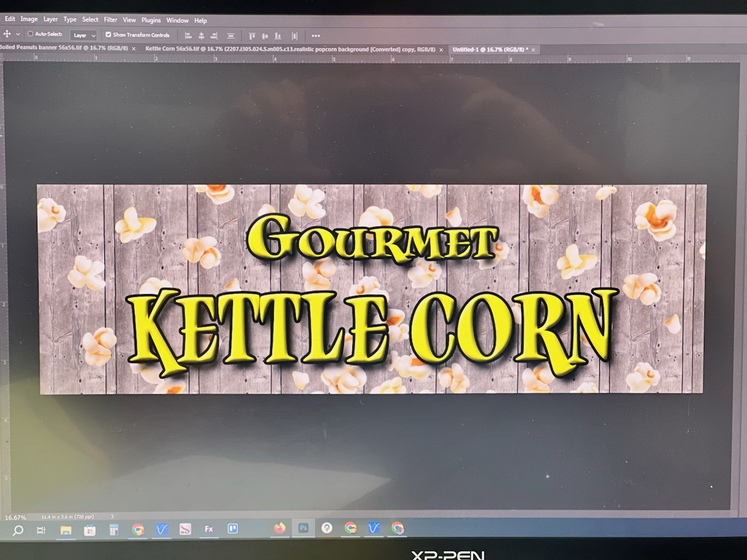Open the Plugins menu
This screenshot has height=560, width=747.
pyautogui.click(x=151, y=20)
